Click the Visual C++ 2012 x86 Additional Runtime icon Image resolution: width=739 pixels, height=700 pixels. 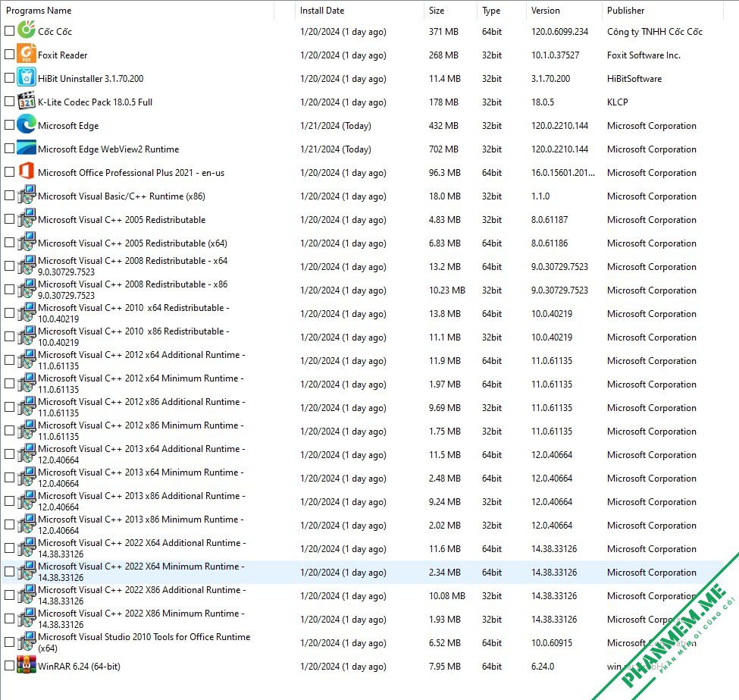pos(27,407)
